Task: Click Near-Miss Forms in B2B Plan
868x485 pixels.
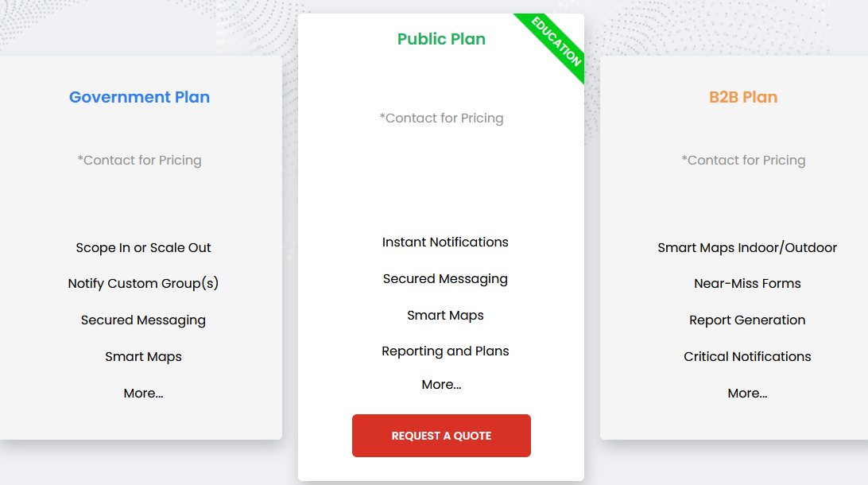Action: 747,283
